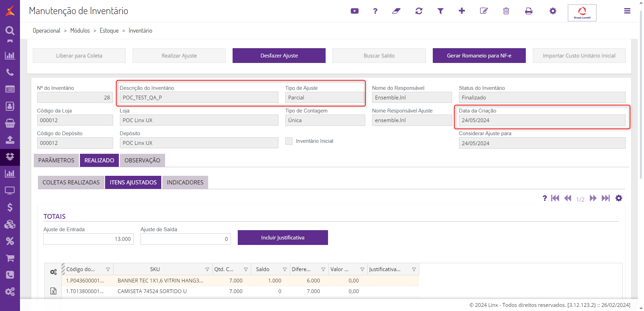Click the printer icon
Screen dimensions: 644x311
tap(529, 11)
